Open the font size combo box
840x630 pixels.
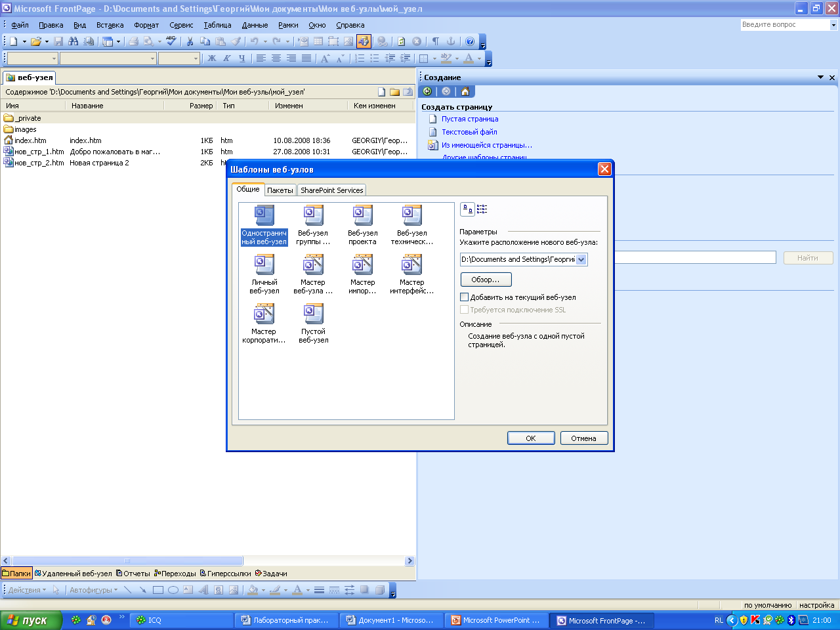point(179,58)
